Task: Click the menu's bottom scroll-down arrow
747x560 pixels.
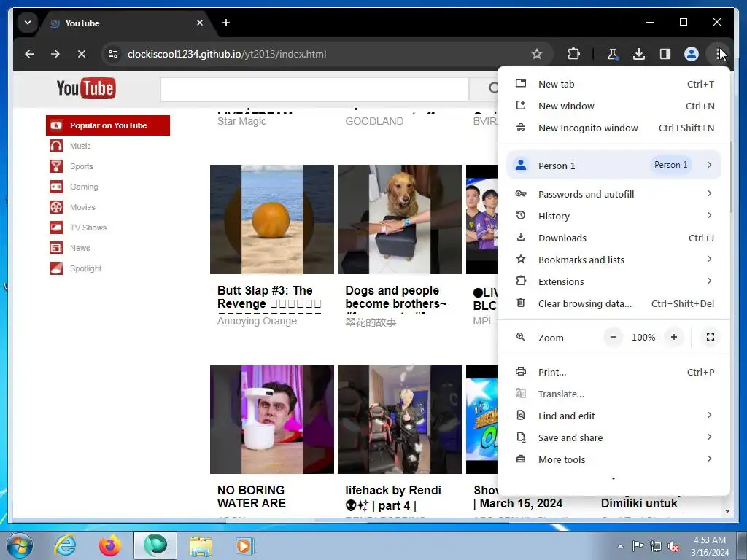Action: click(614, 478)
